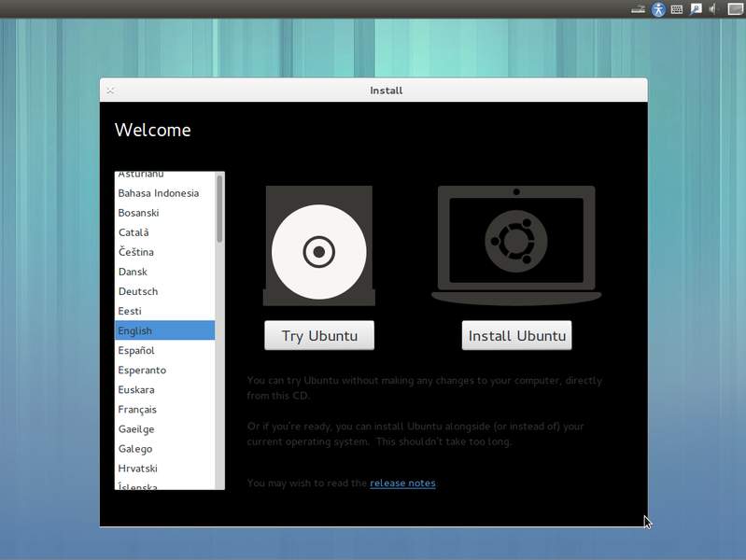This screenshot has height=560, width=746.
Task: Choose Español from the list
Action: tap(164, 350)
